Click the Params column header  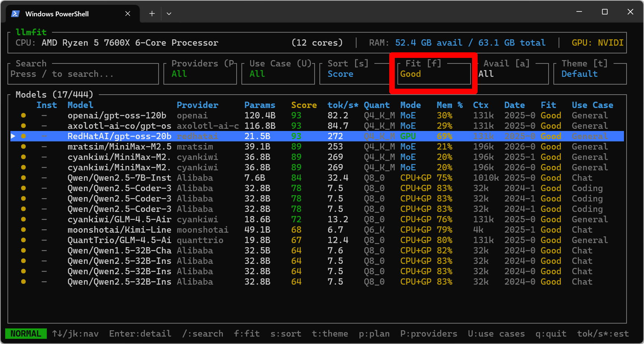[x=260, y=105]
